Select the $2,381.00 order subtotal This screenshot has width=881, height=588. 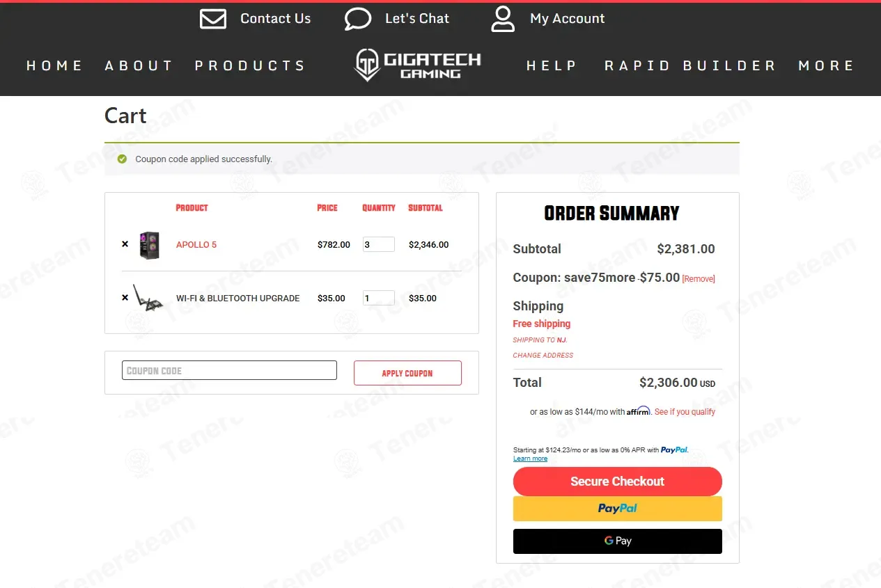tap(686, 249)
